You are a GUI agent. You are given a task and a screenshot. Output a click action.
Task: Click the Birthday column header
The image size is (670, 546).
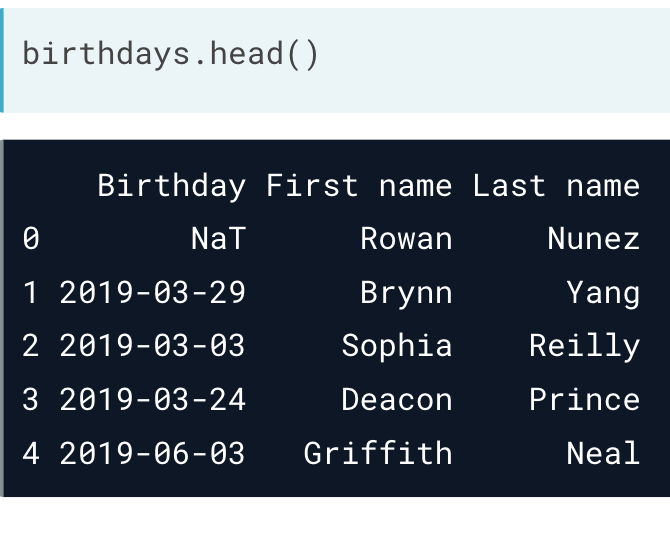171,186
